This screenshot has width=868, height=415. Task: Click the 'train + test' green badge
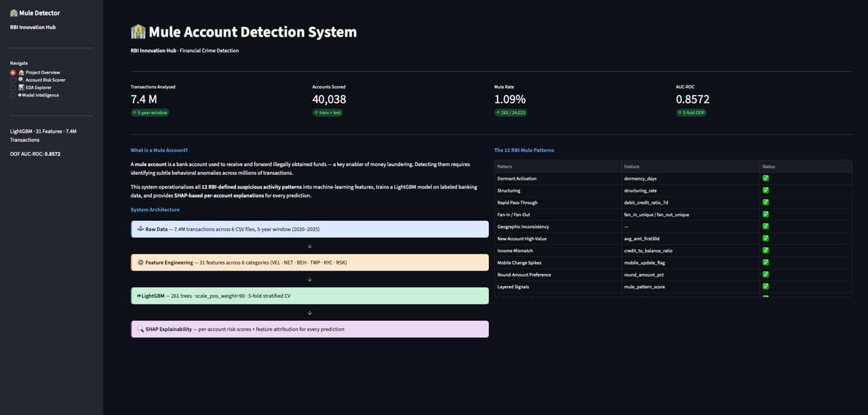pos(328,113)
